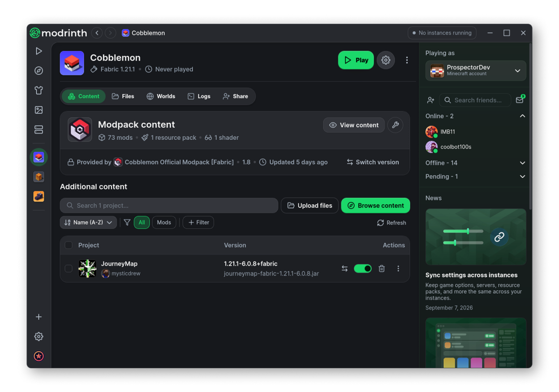The image size is (559, 392).
Task: Delete JourneyMap with trash icon
Action: click(x=382, y=268)
